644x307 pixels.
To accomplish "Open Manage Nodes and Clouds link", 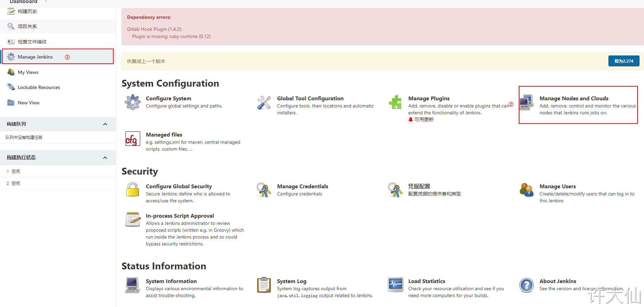I will (574, 99).
